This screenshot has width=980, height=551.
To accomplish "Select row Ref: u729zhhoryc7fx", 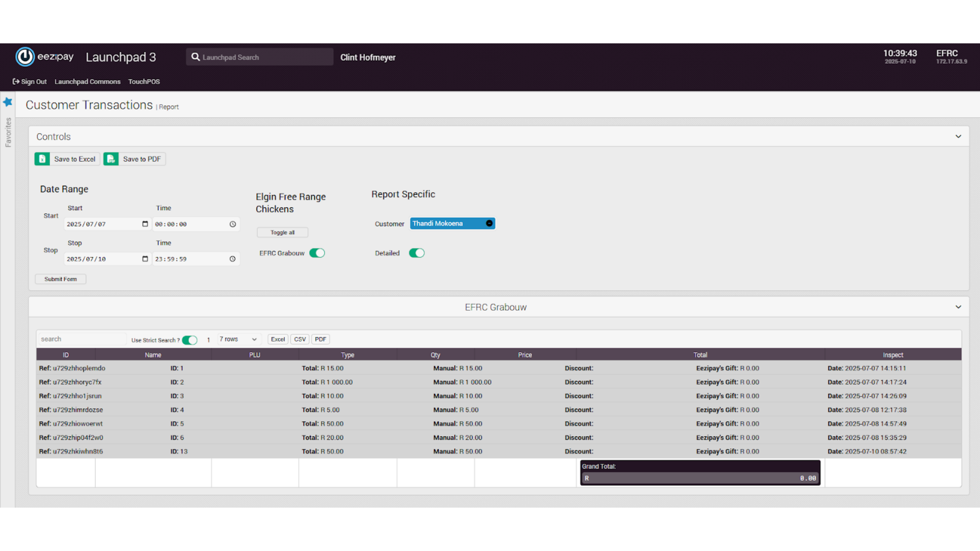I will [x=499, y=382].
